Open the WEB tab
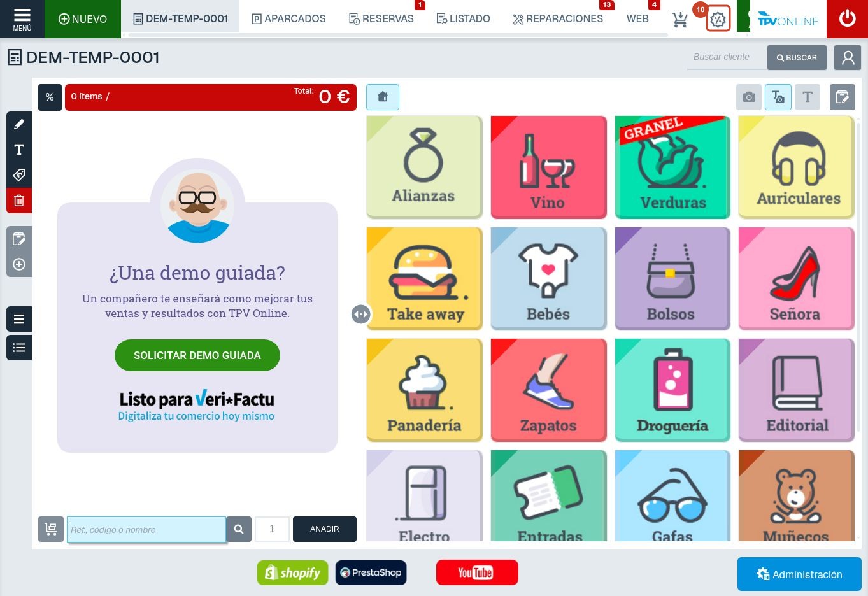 pos(637,19)
